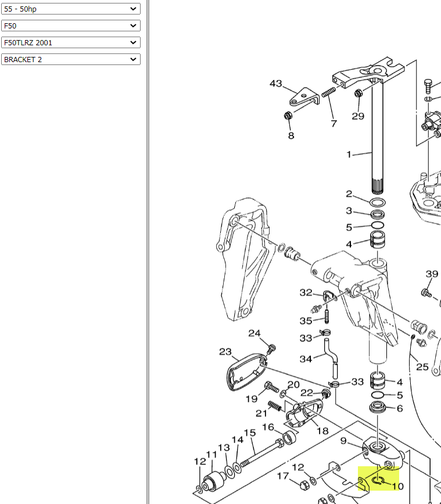Open the F50 model dropdown
Viewport: 441px width, 504px height.
[71, 26]
